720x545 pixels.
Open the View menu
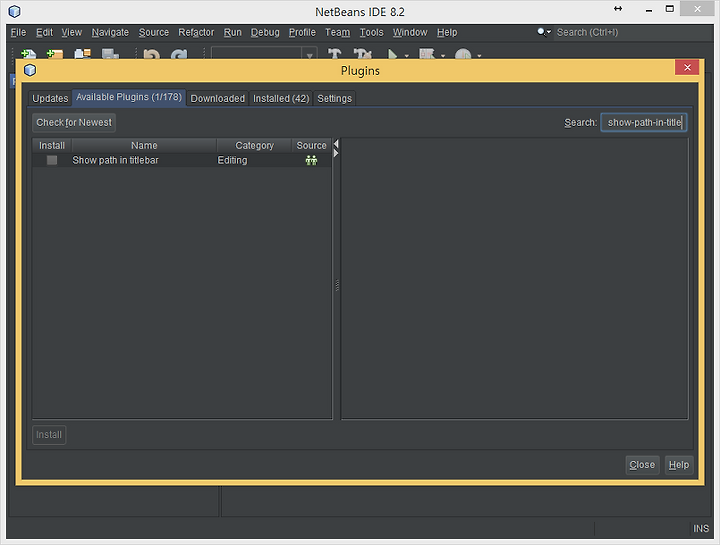pos(72,33)
